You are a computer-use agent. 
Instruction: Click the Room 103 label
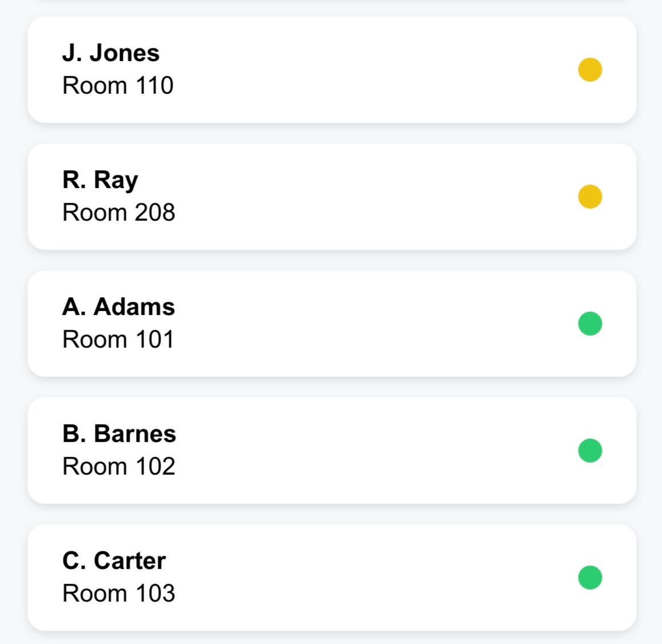[x=118, y=594]
